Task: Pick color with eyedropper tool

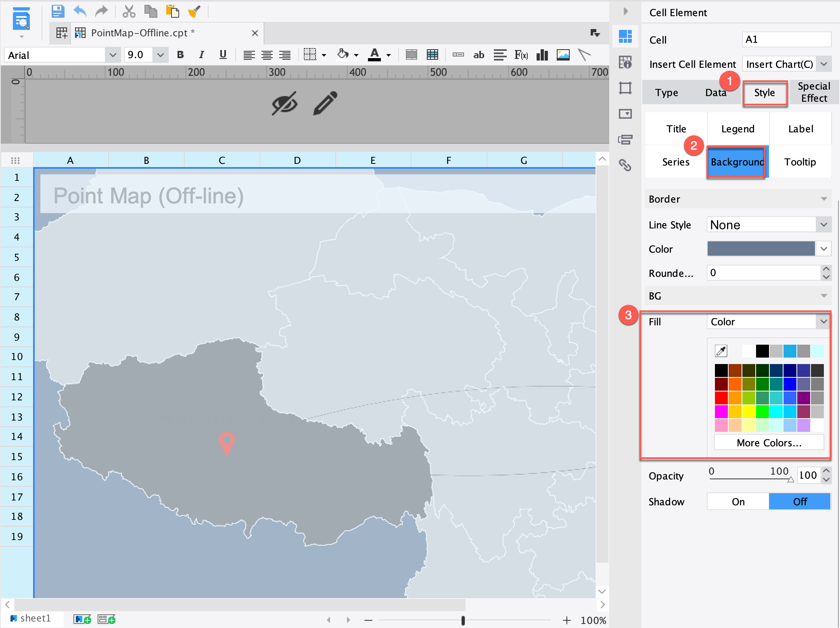Action: (721, 351)
